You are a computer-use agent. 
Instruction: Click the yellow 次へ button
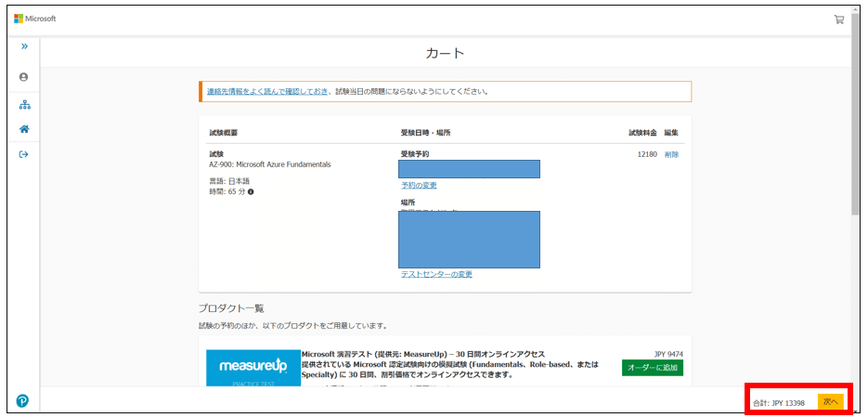pyautogui.click(x=830, y=401)
